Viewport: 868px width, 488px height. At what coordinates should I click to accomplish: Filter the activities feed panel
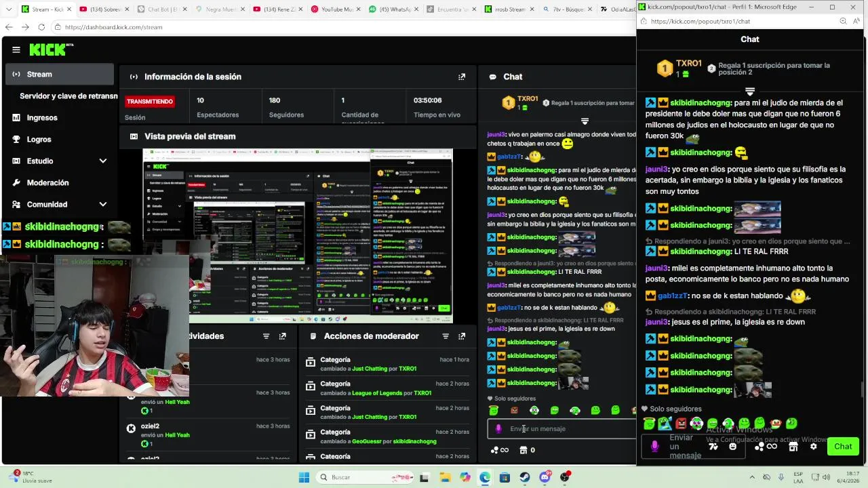click(x=266, y=336)
